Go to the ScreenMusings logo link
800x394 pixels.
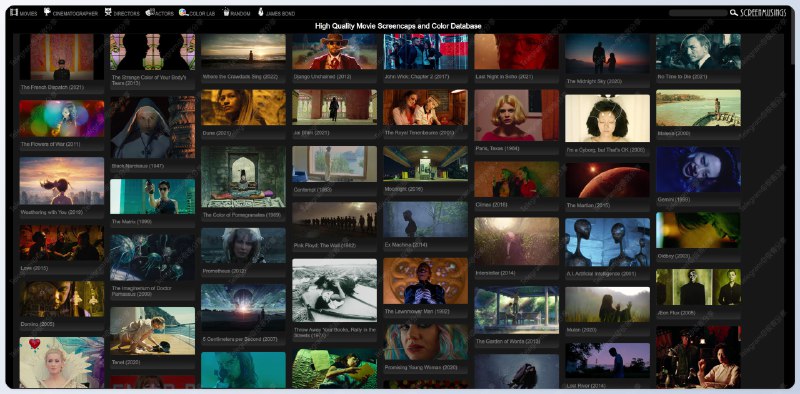click(x=763, y=13)
